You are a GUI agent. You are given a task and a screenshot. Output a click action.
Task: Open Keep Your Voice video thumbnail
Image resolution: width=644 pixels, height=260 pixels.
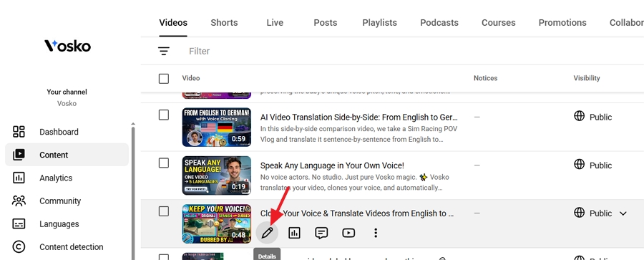coord(216,223)
